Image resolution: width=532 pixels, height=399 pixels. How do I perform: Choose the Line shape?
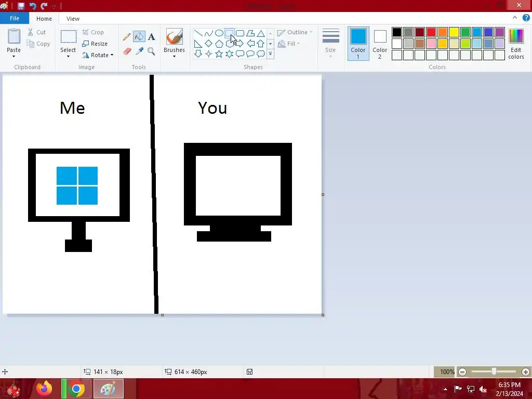198,33
